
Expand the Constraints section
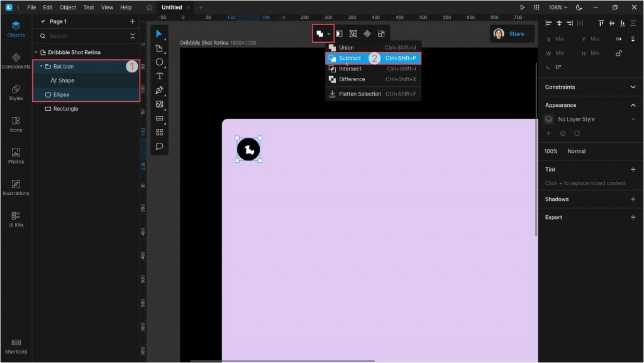(633, 87)
